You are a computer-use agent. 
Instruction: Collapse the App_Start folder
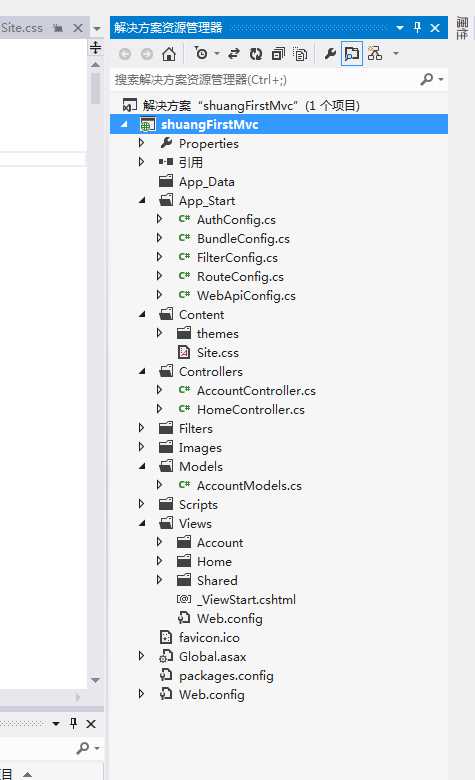pos(142,200)
